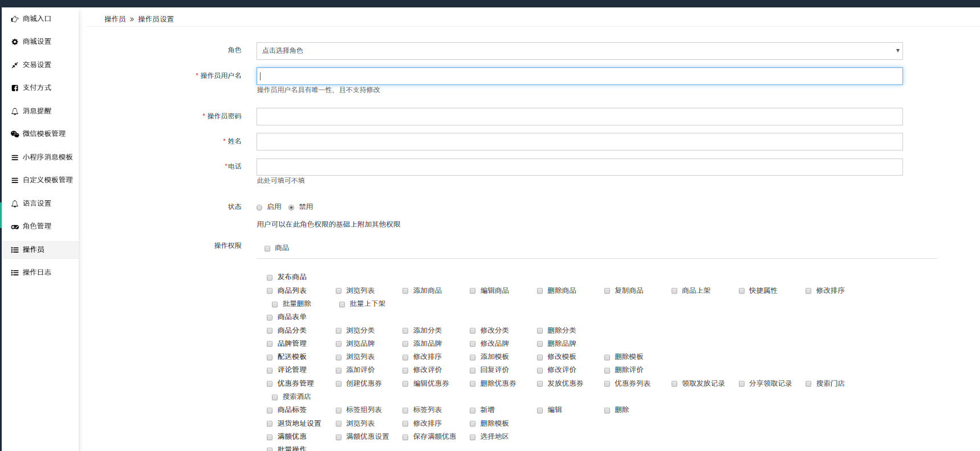Tick the 批量删除 checkbox
980x451 pixels.
[x=275, y=304]
